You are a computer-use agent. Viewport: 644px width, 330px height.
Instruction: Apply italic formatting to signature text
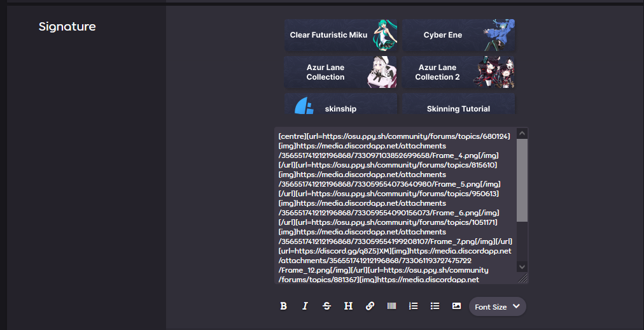point(305,306)
